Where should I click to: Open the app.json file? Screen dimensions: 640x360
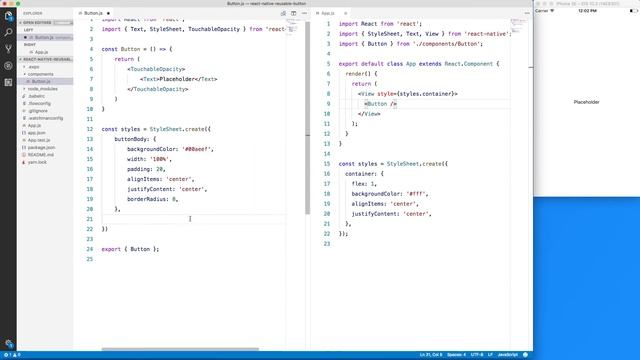(36, 133)
